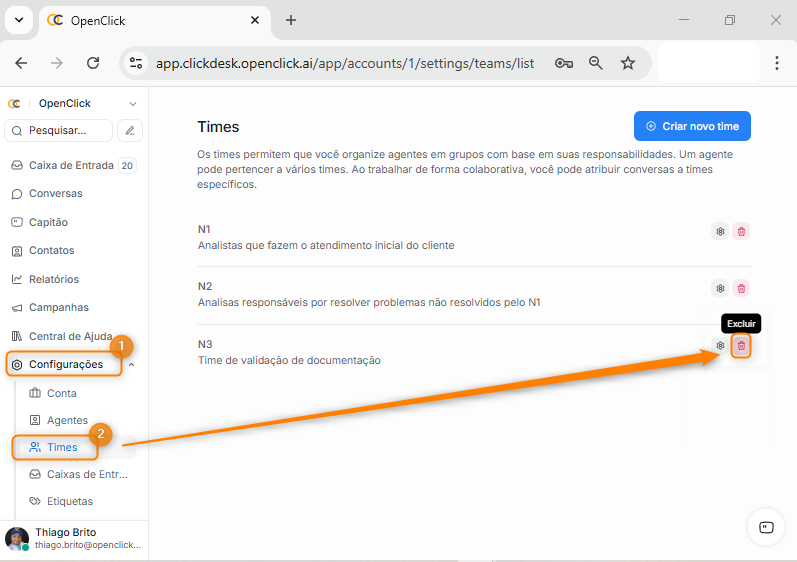Select Etiquetas in the settings submenu

(69, 501)
